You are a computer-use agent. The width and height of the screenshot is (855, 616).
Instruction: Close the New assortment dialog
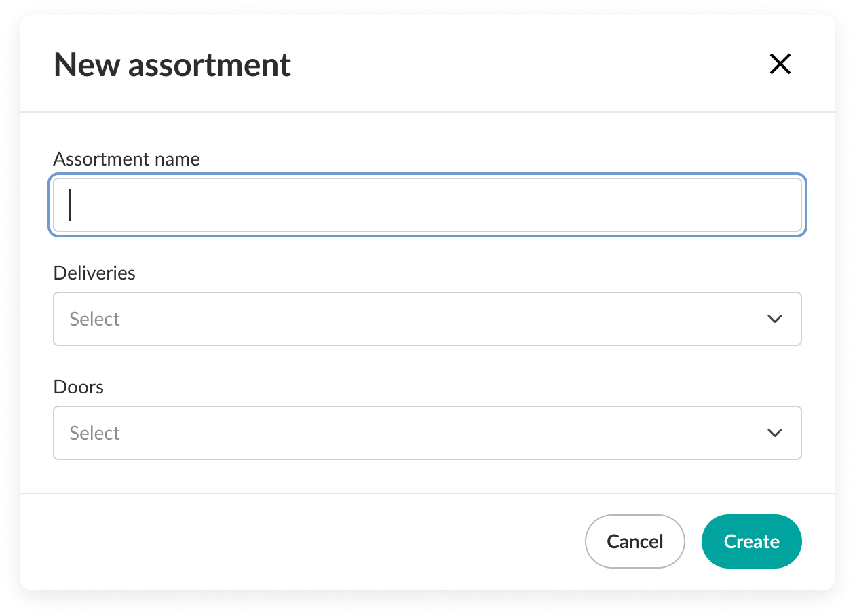780,64
